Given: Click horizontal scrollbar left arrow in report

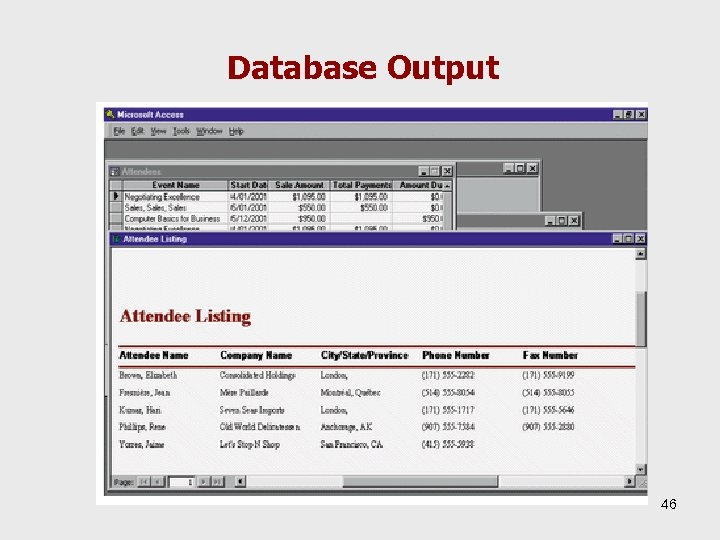Looking at the screenshot, I should click(x=240, y=482).
